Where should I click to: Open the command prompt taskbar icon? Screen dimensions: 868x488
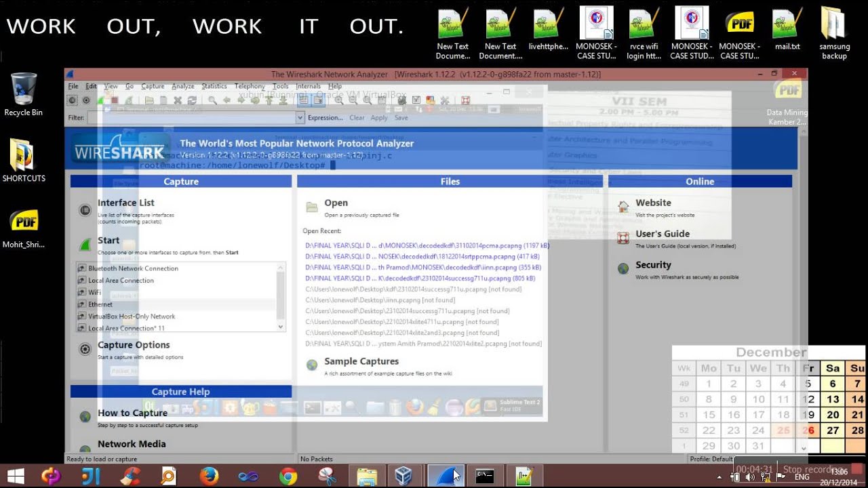[484, 476]
